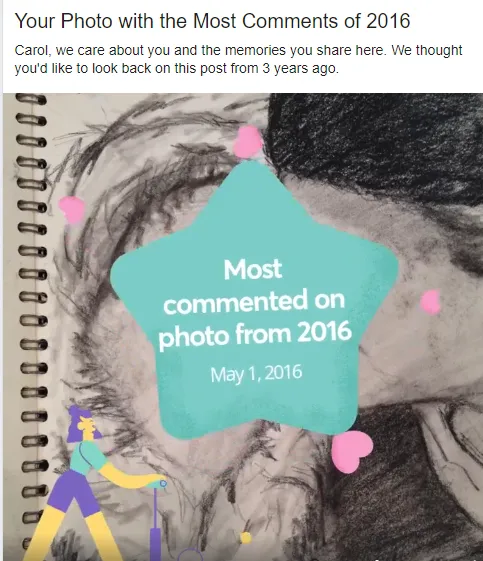Click the small pink heart right of the star

click(x=430, y=302)
